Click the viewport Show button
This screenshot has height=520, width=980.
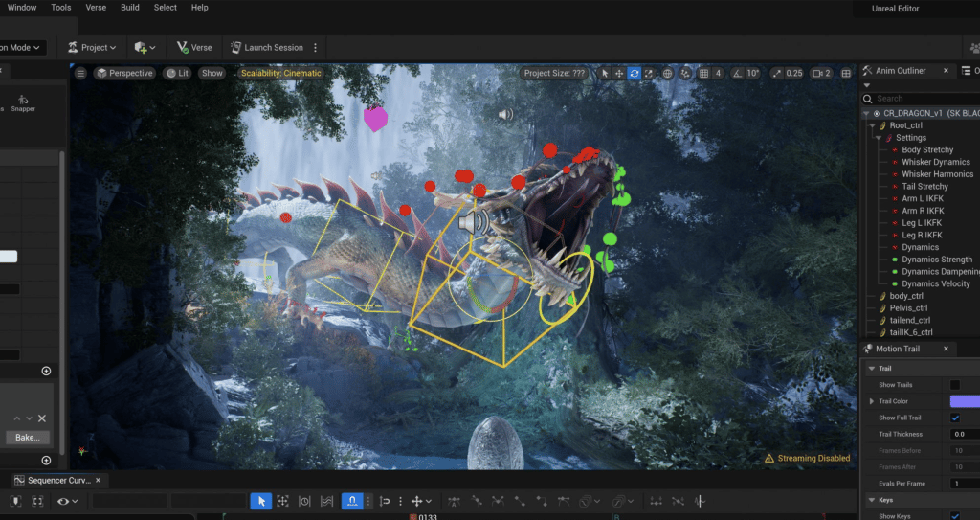pos(212,73)
